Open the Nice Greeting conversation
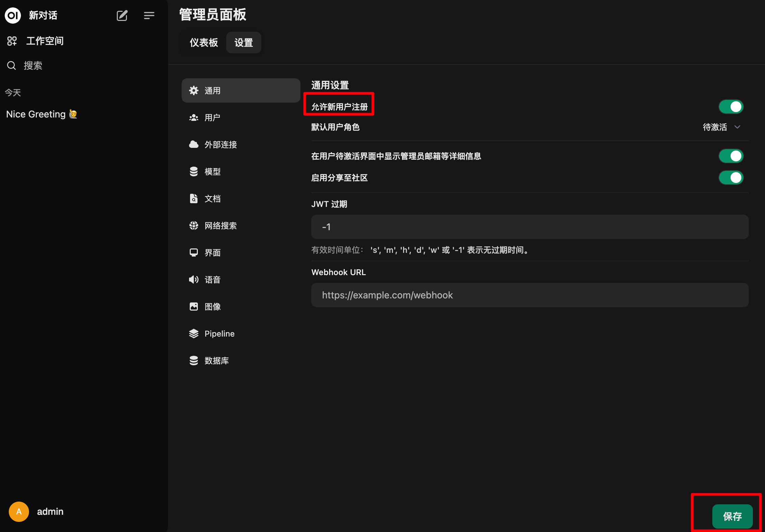This screenshot has height=532, width=765. click(42, 114)
